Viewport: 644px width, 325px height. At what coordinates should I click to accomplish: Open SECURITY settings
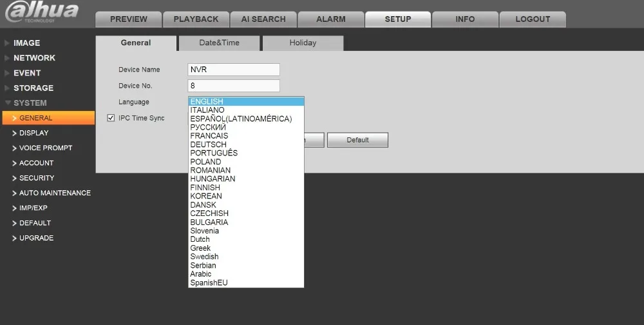(x=37, y=178)
